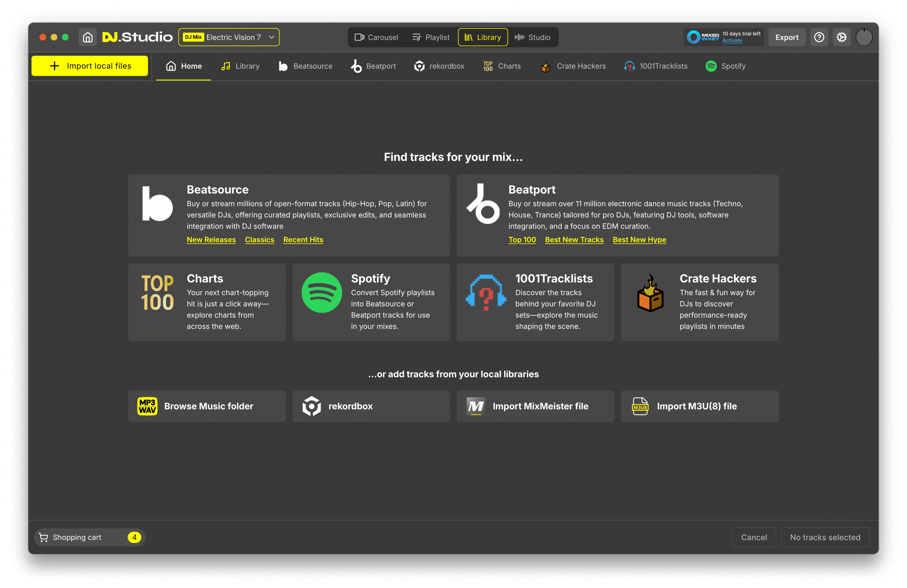Click the MP3 WAV Browse Music folder icon
The image size is (907, 588).
click(147, 406)
